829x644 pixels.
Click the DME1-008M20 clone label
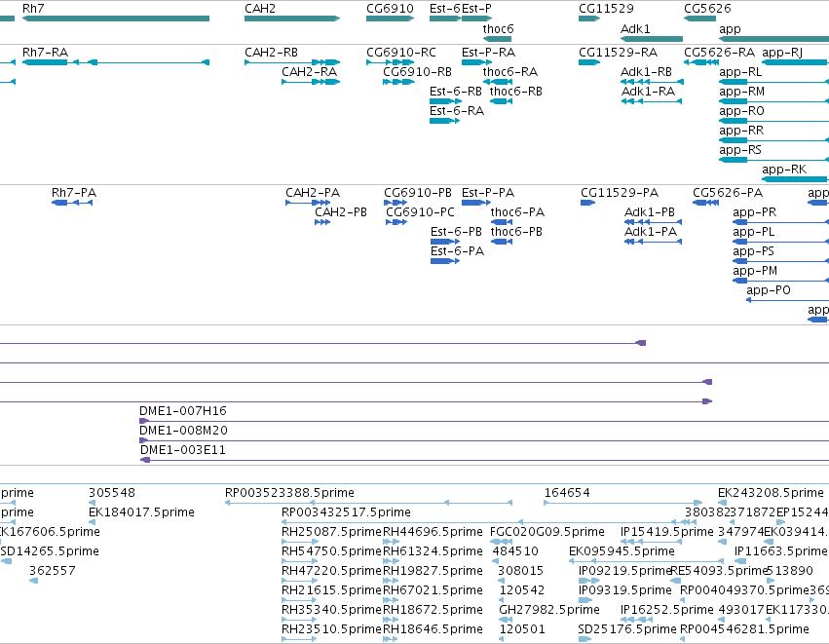183,431
